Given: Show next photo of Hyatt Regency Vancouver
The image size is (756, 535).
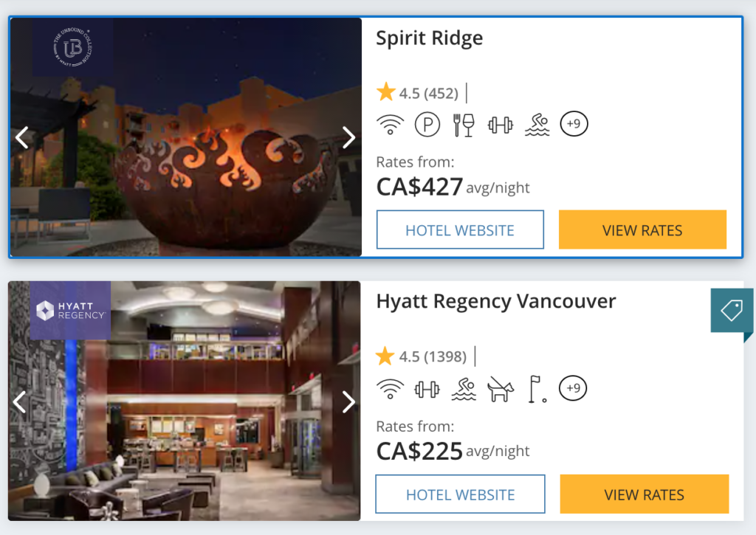Looking at the screenshot, I should point(348,401).
